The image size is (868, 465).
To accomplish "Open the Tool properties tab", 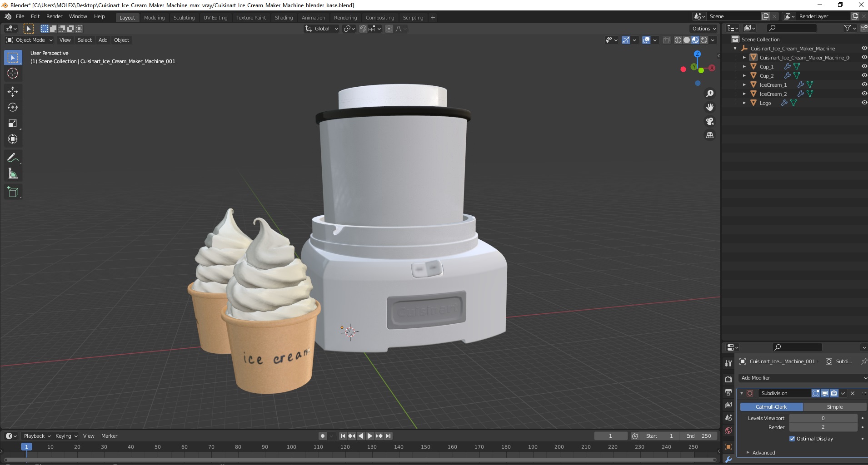I will (x=728, y=363).
